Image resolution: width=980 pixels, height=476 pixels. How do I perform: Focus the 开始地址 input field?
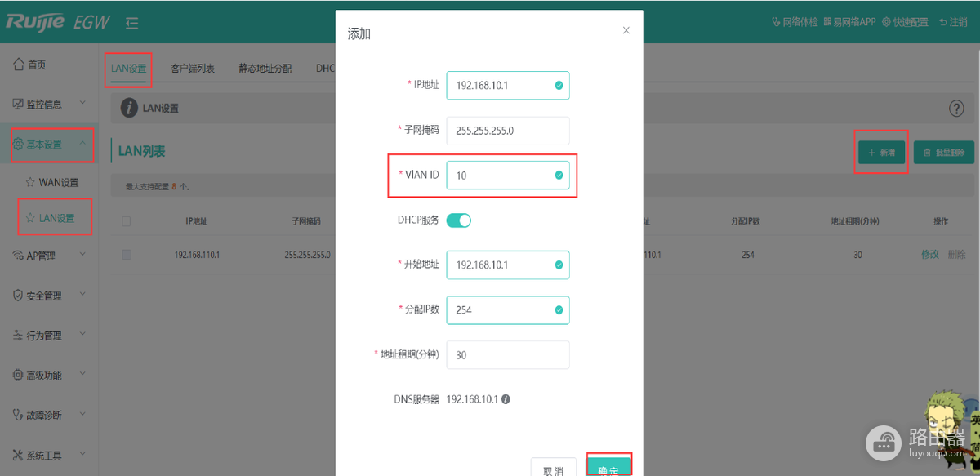pos(508,265)
